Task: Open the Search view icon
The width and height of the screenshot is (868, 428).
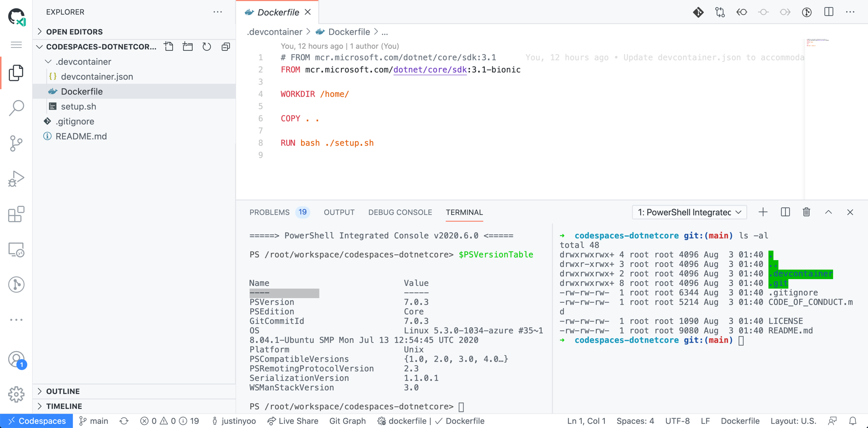Action: tap(16, 108)
